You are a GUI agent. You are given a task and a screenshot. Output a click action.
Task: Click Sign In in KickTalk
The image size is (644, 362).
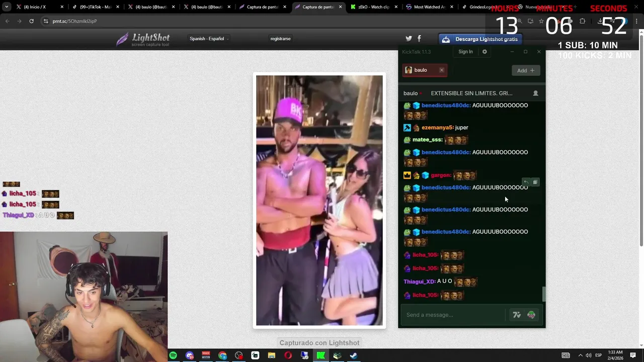pyautogui.click(x=465, y=52)
